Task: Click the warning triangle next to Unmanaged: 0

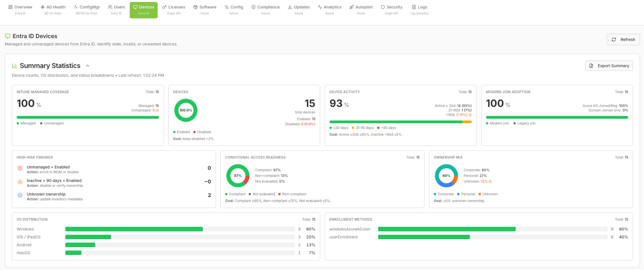Action: [x=157, y=110]
